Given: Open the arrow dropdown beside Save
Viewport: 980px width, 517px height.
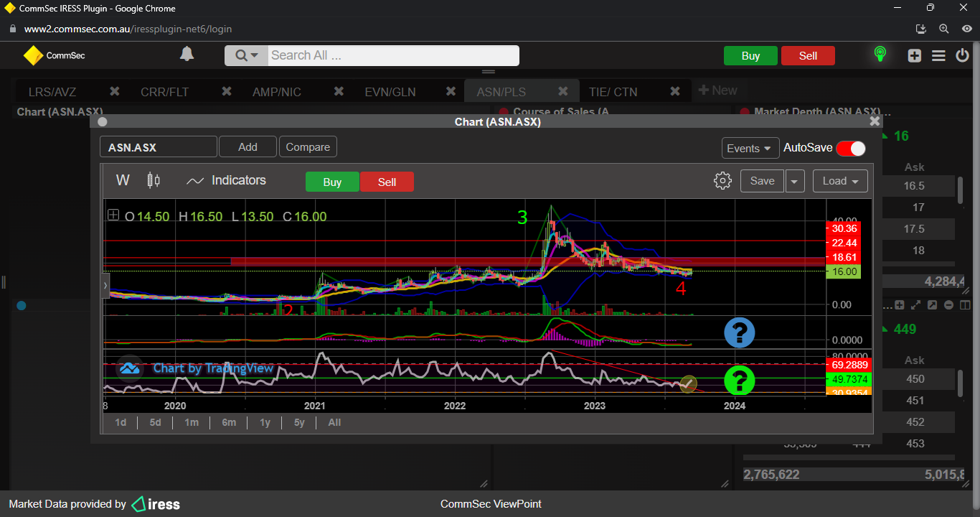Looking at the screenshot, I should point(795,181).
